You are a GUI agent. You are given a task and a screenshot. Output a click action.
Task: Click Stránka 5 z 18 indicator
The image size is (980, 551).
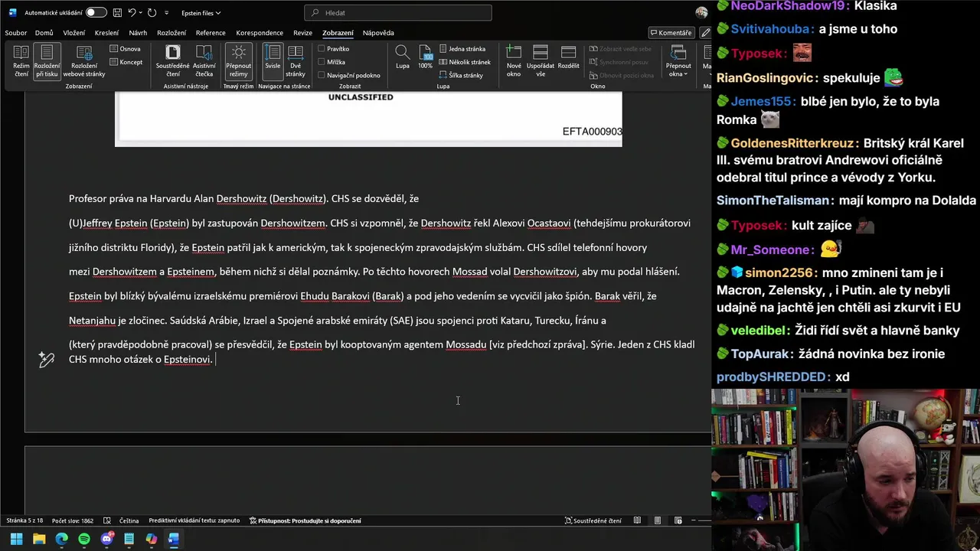(x=24, y=520)
